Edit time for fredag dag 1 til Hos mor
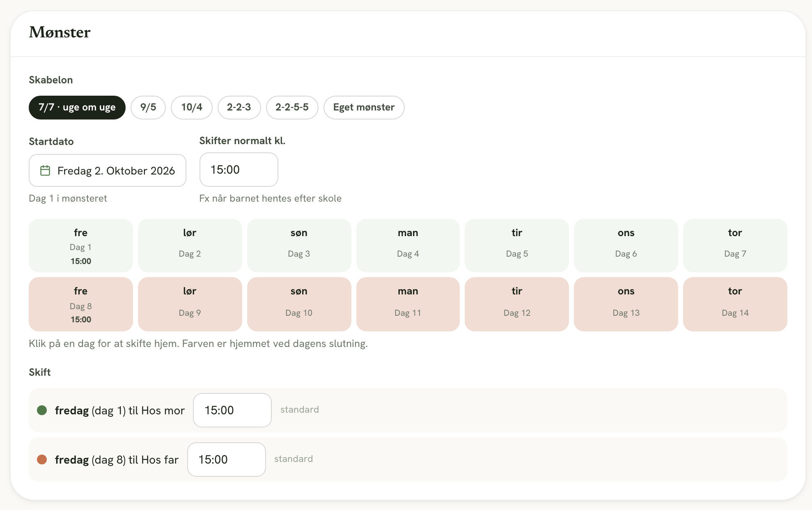The image size is (812, 510). click(232, 410)
